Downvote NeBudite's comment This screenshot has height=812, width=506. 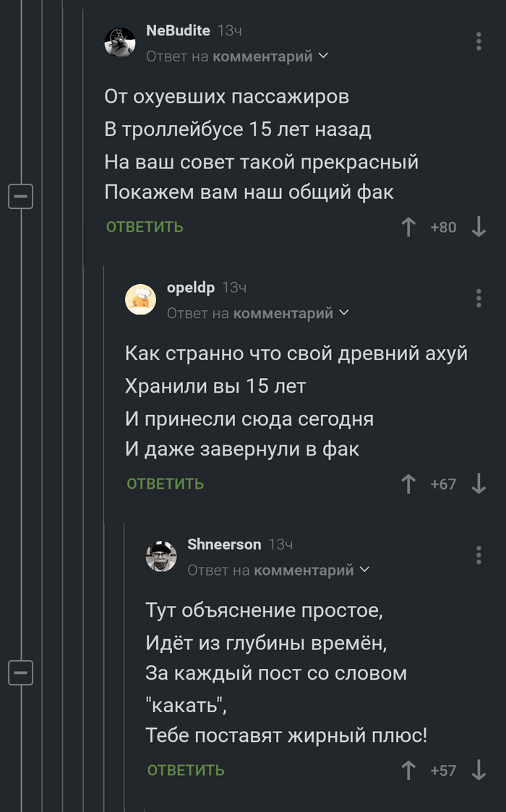[479, 228]
